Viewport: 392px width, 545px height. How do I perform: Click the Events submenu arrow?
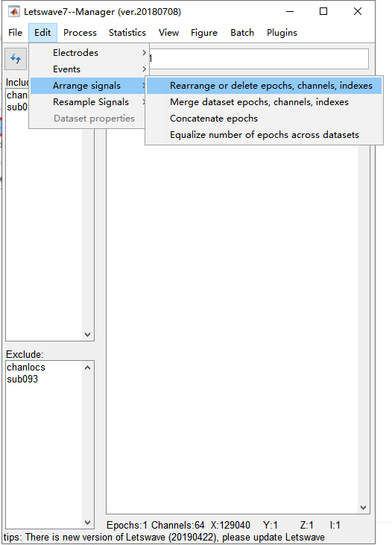click(145, 69)
